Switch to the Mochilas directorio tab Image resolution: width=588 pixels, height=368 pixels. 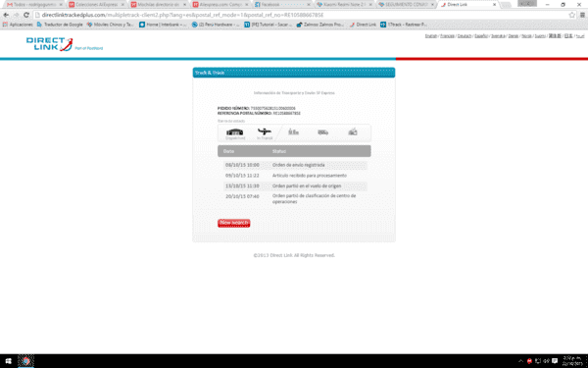click(158, 5)
